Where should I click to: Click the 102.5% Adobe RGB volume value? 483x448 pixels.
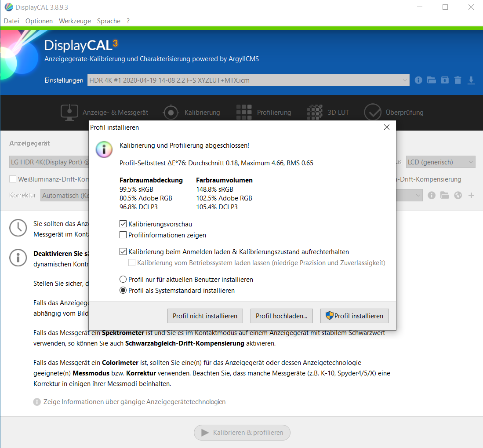(x=224, y=198)
